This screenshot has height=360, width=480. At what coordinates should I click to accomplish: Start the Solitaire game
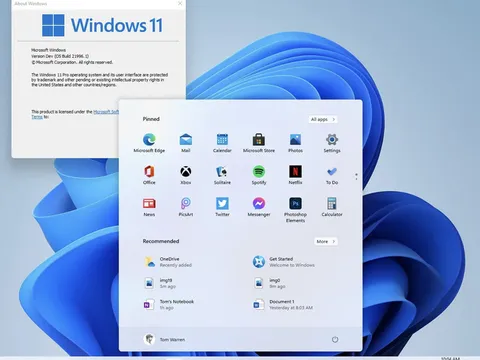coord(222,175)
